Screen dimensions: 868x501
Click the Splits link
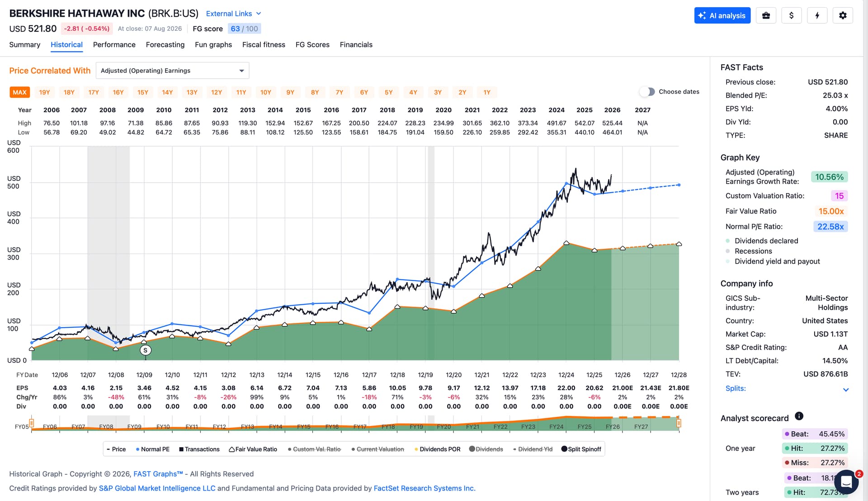pos(736,388)
